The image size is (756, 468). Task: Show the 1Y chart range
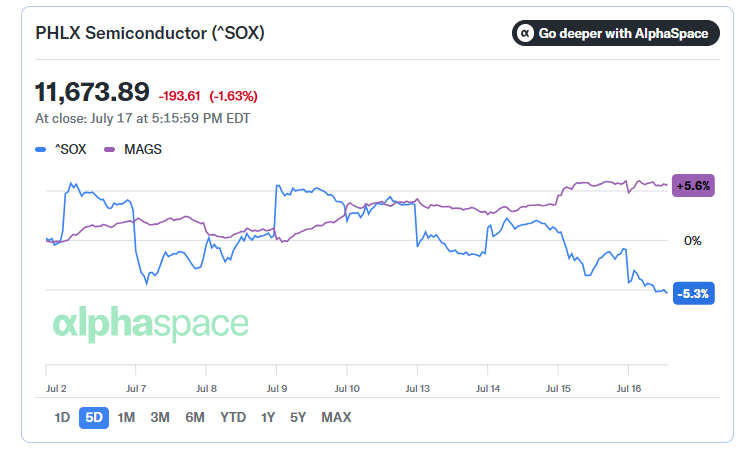click(268, 417)
